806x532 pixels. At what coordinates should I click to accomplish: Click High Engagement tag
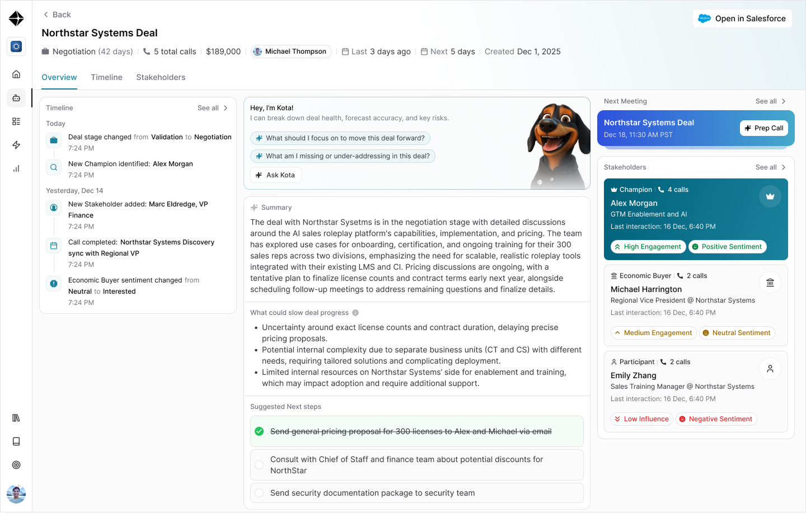(648, 247)
